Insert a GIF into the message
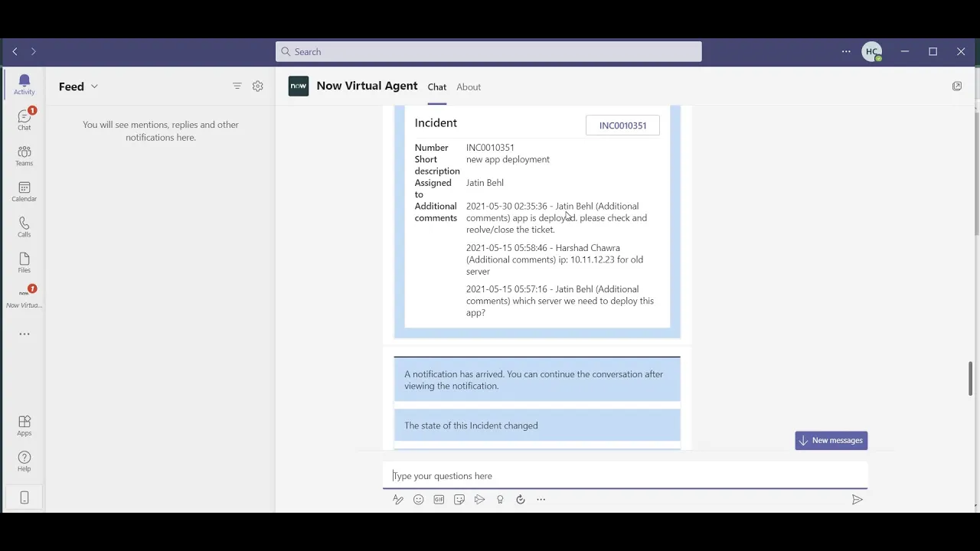This screenshot has height=551, width=980. point(439,500)
